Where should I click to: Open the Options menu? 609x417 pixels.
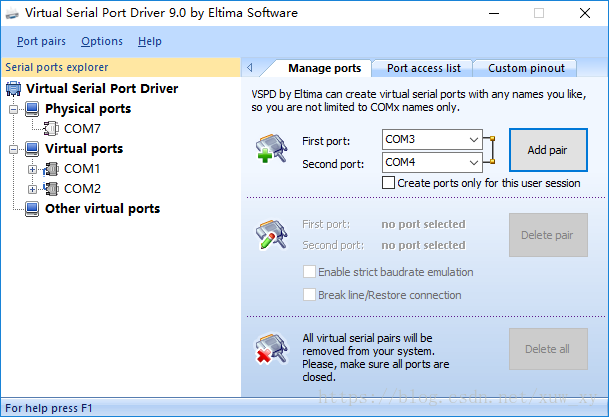(102, 41)
